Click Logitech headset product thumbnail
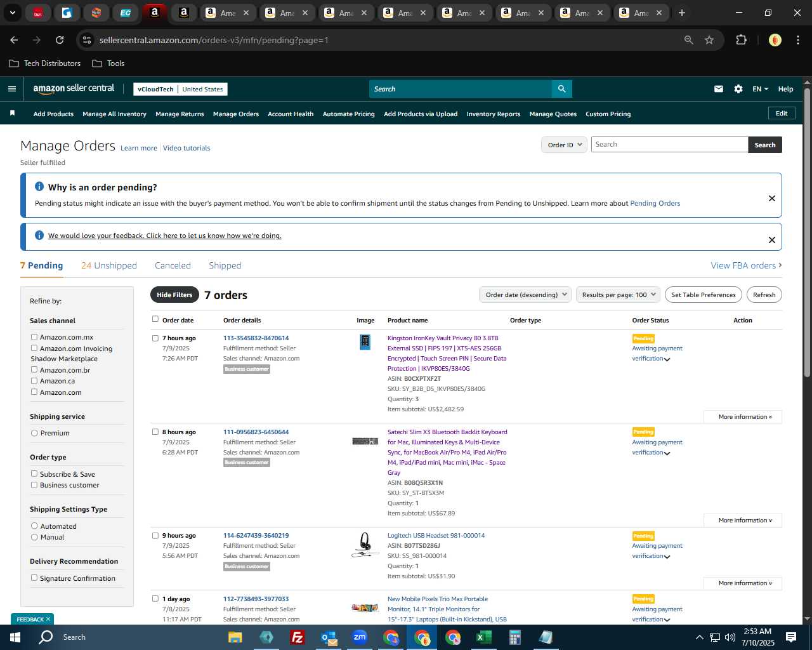 365,545
